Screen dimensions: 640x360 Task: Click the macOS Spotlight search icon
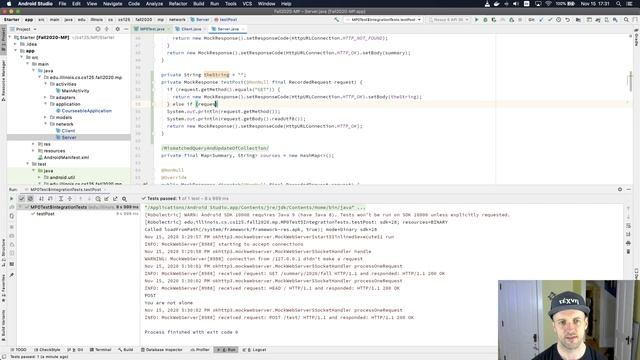click(x=619, y=4)
